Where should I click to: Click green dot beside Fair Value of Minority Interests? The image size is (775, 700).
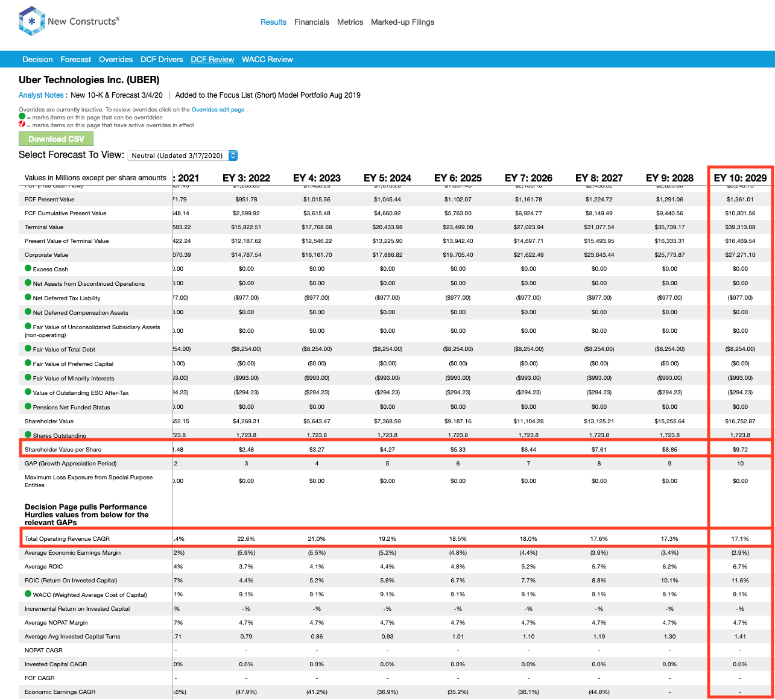coord(28,377)
